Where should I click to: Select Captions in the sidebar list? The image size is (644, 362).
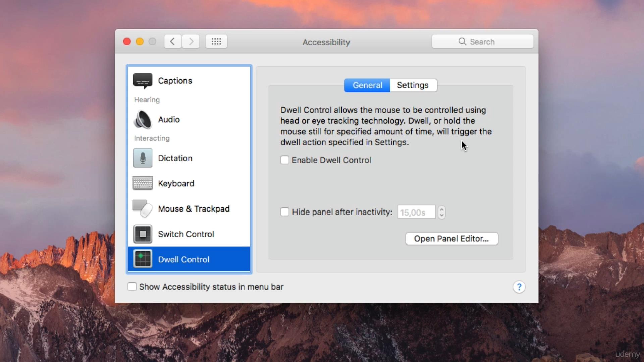coord(189,81)
